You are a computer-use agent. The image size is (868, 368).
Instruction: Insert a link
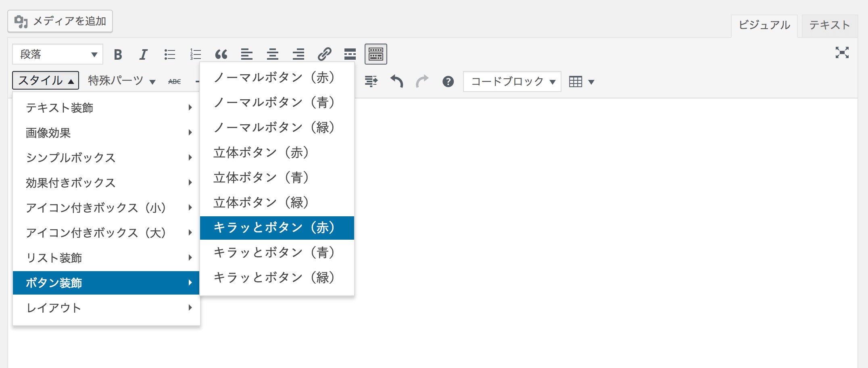point(325,54)
